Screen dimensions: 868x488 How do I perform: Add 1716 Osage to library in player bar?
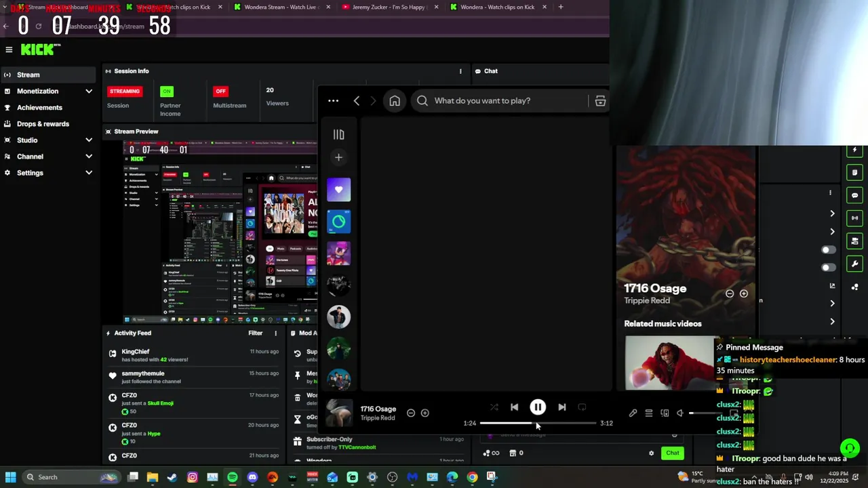[x=425, y=413]
